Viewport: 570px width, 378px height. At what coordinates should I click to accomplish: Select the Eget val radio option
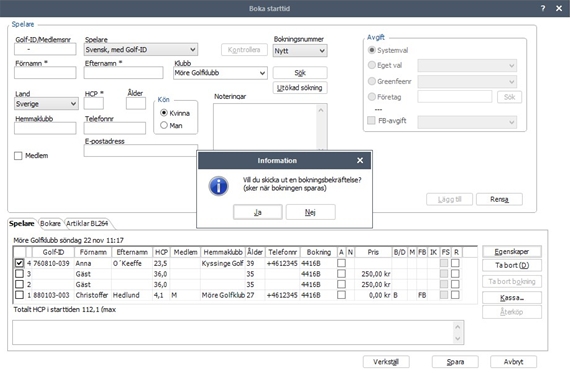(372, 65)
